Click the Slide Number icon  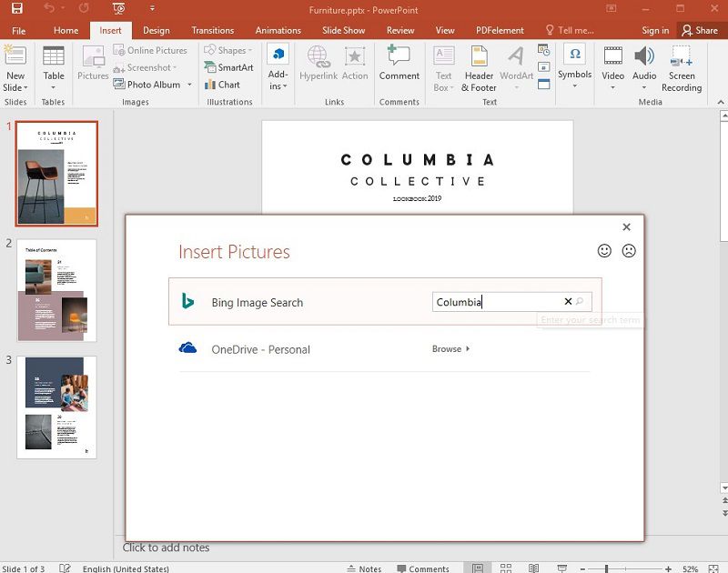tap(543, 66)
